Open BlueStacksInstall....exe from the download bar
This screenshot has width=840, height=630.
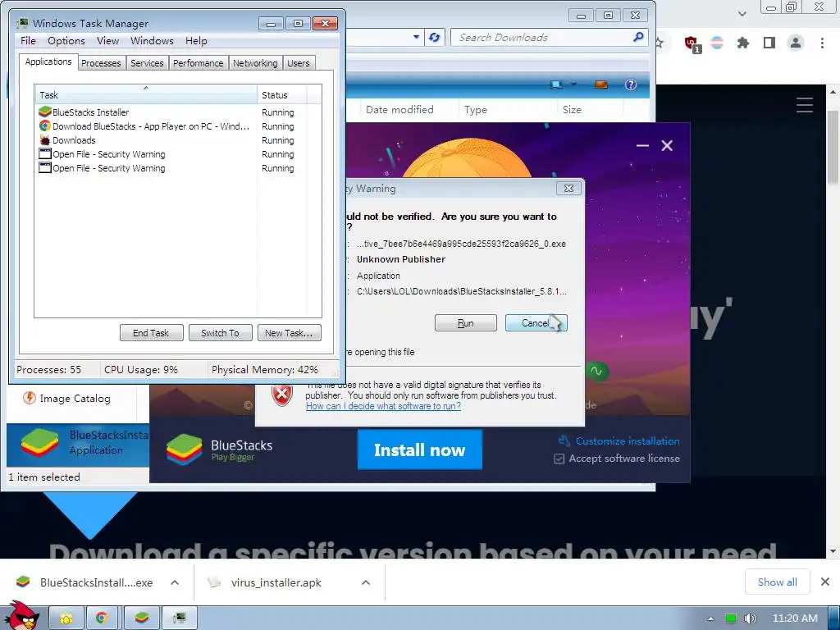(x=84, y=582)
